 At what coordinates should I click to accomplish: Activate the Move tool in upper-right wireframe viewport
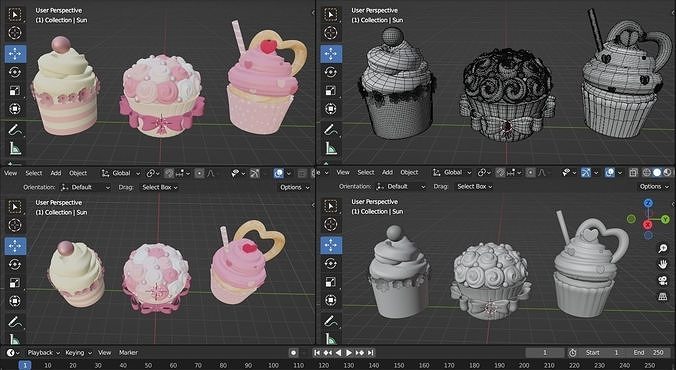331,54
